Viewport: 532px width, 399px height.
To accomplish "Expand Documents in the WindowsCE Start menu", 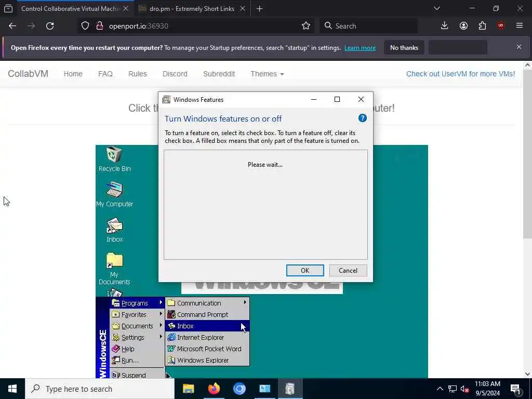I will click(x=137, y=326).
